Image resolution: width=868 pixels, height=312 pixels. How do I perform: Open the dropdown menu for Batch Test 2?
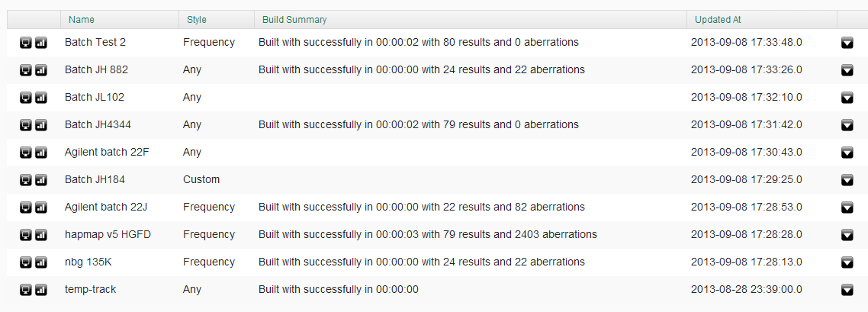[x=847, y=43]
